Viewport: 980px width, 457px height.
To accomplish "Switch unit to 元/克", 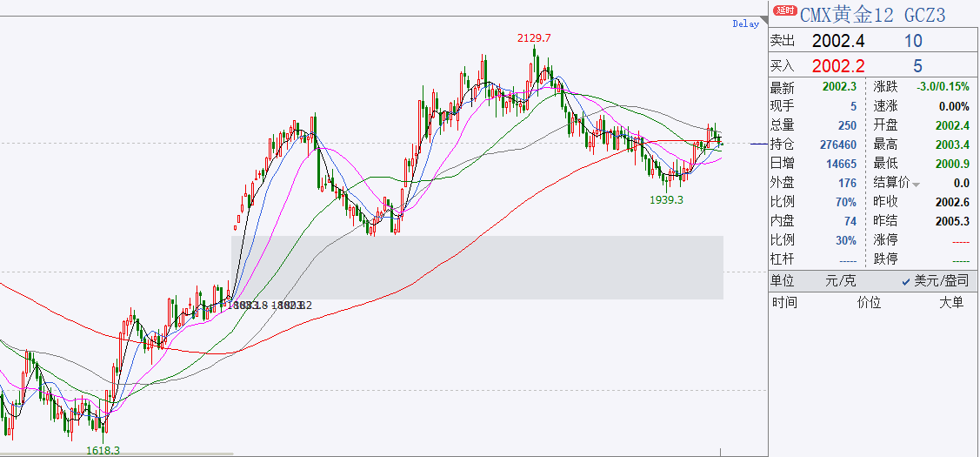I will point(841,282).
